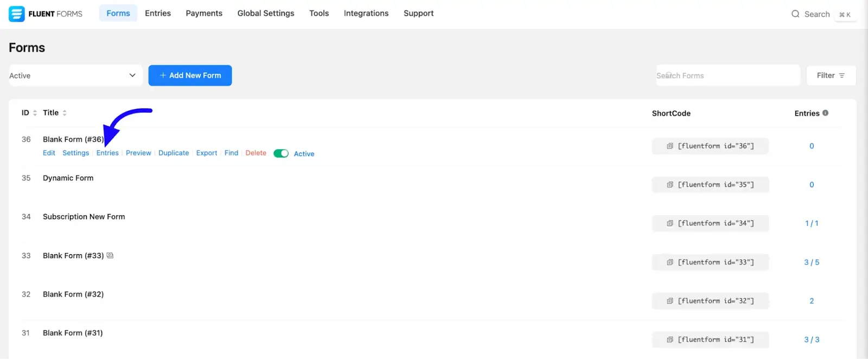Click Entries link under Blank Form (#36)
The width and height of the screenshot is (868, 359).
[x=107, y=153]
